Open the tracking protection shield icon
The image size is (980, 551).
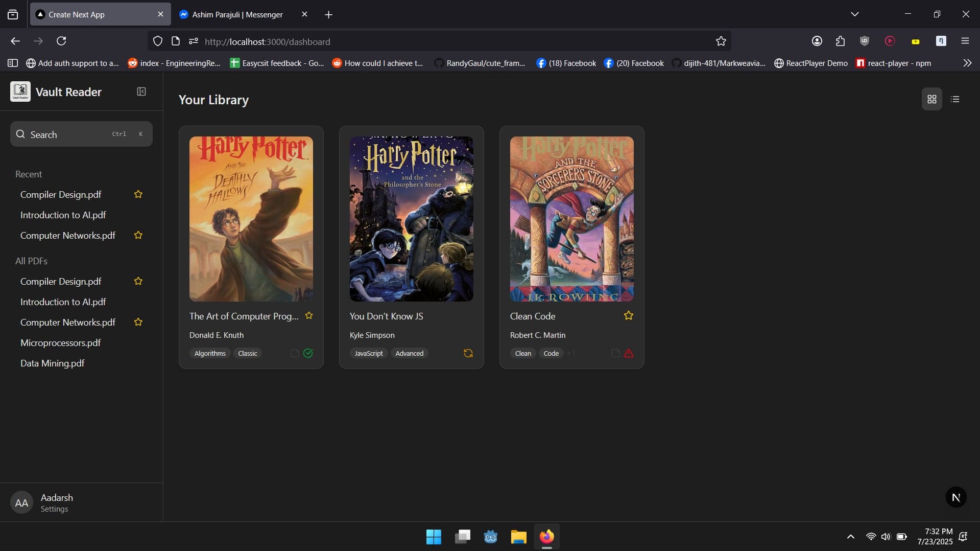tap(158, 41)
